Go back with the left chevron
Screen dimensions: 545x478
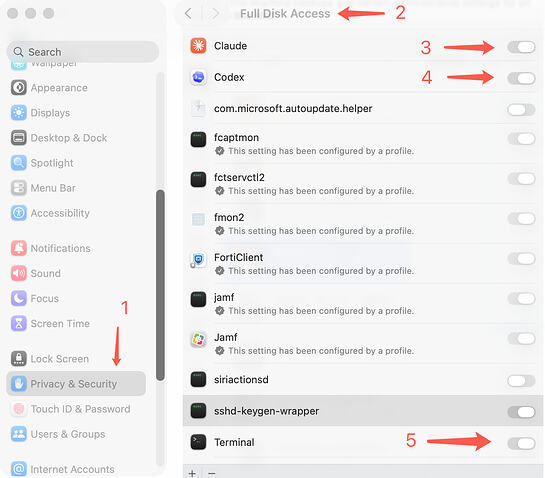click(x=188, y=14)
